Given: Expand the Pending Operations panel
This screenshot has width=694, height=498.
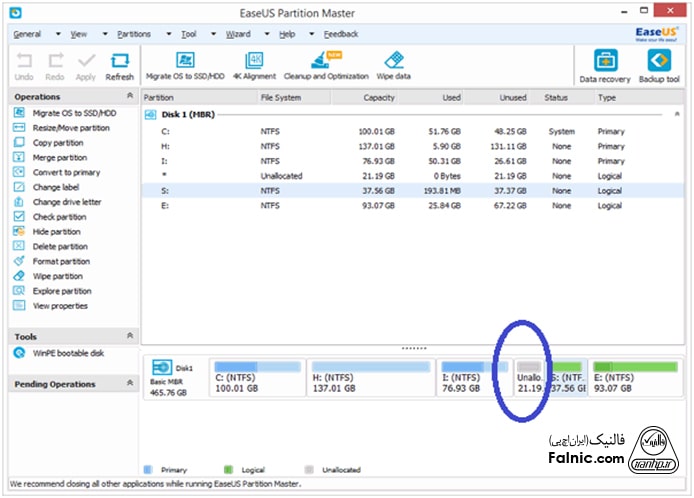Looking at the screenshot, I should click(x=129, y=383).
